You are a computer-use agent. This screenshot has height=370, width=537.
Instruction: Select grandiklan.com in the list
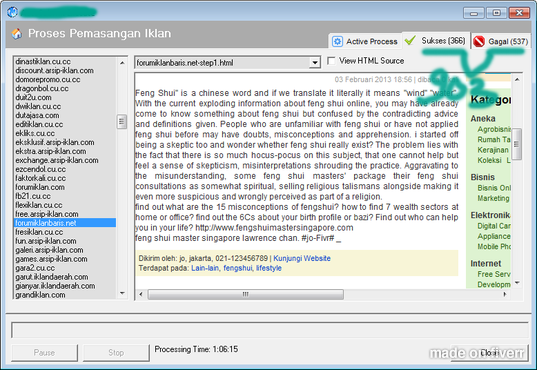click(x=65, y=295)
